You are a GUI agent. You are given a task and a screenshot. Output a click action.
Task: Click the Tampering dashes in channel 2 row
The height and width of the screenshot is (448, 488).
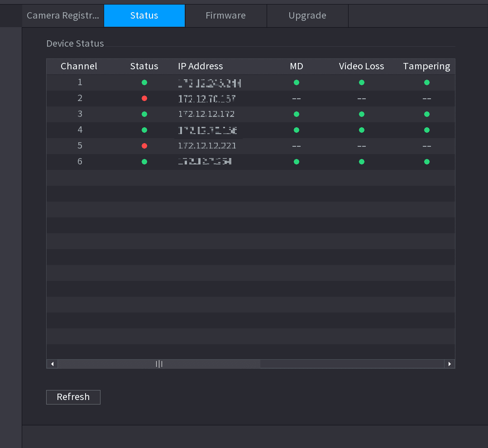[427, 99]
